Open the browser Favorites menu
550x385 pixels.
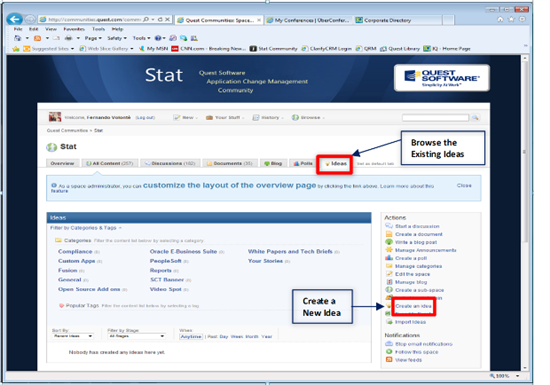(74, 29)
